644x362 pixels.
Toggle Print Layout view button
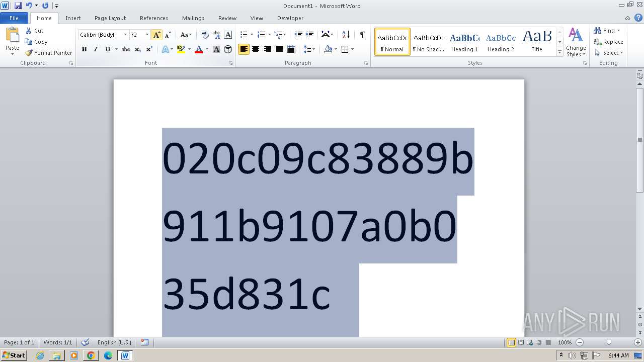point(511,342)
